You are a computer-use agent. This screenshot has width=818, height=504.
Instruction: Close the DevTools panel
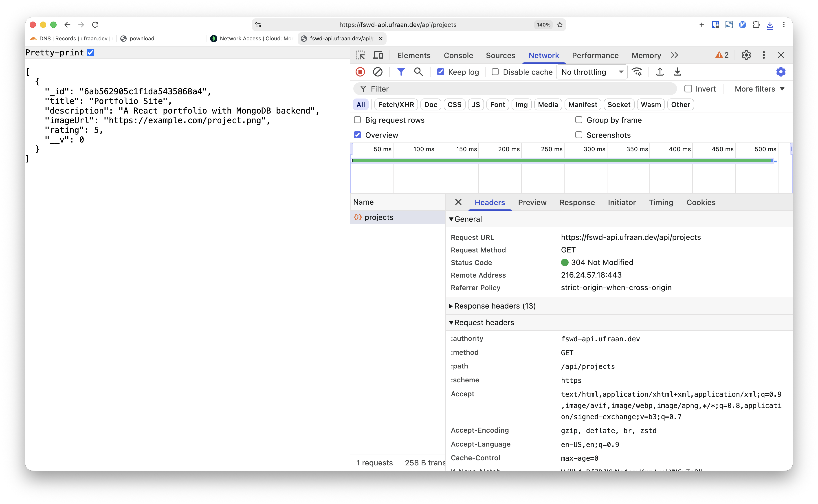click(x=781, y=55)
